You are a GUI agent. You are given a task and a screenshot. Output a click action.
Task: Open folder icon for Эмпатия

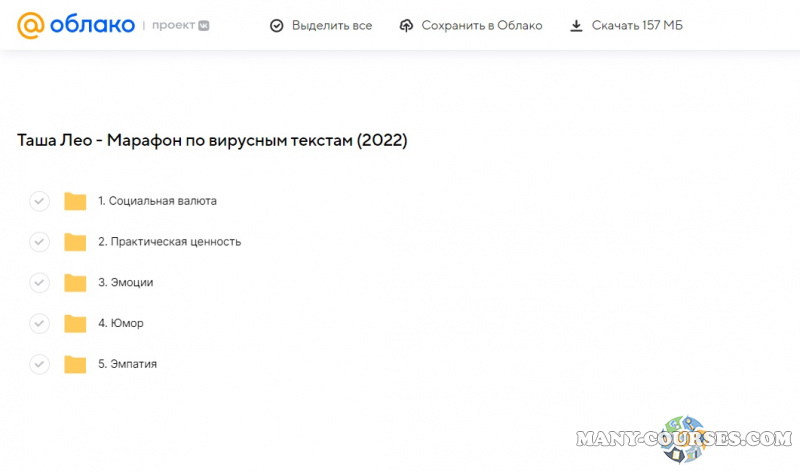pyautogui.click(x=75, y=364)
